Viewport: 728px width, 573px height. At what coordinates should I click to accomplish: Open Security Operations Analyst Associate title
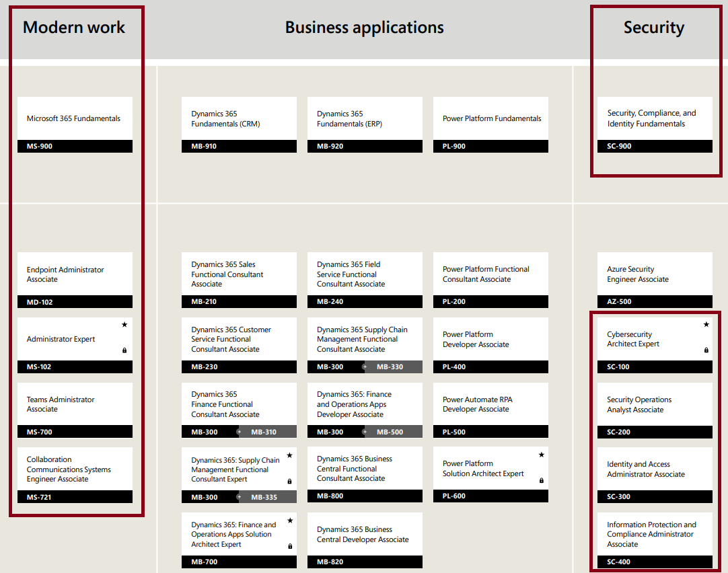pyautogui.click(x=639, y=405)
